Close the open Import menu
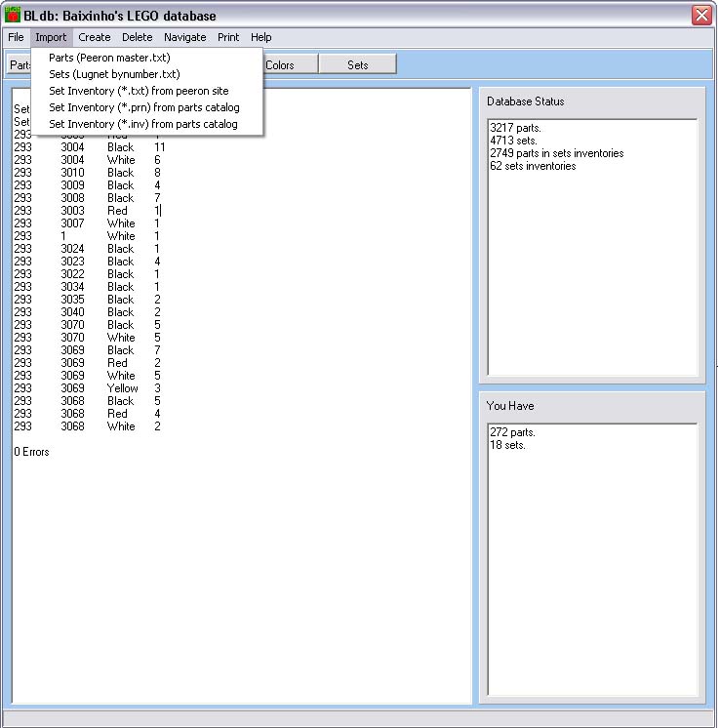 point(51,37)
